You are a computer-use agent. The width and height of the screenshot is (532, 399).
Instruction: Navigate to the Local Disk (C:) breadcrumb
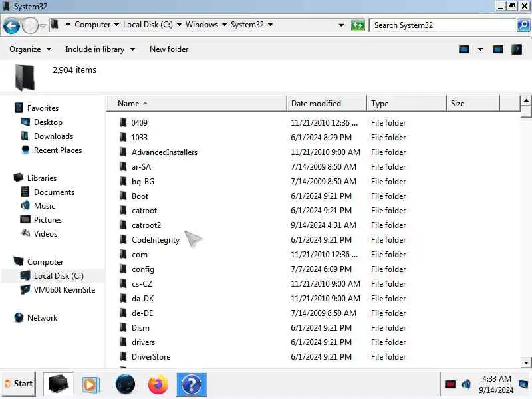[148, 25]
